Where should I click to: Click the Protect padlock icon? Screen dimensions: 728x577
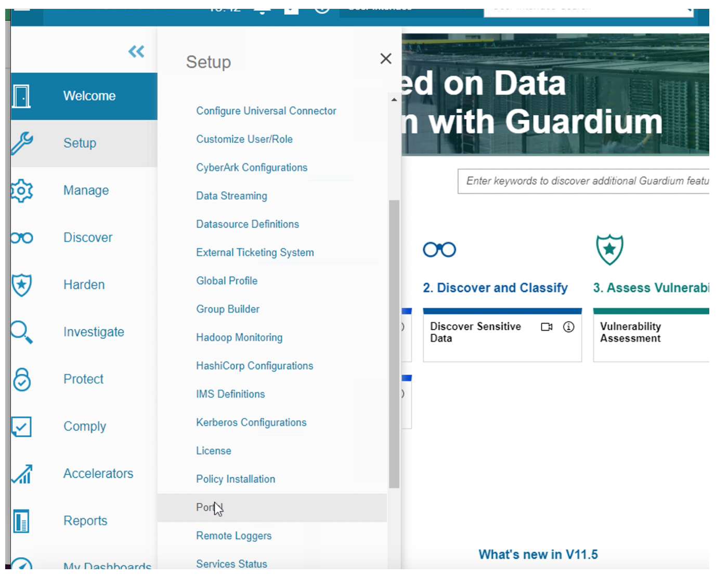[22, 379]
